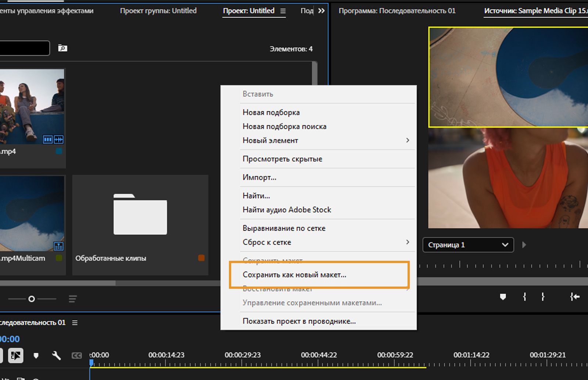Click the Mark Out brace icon
Viewport: 588px width, 380px height.
tap(543, 297)
